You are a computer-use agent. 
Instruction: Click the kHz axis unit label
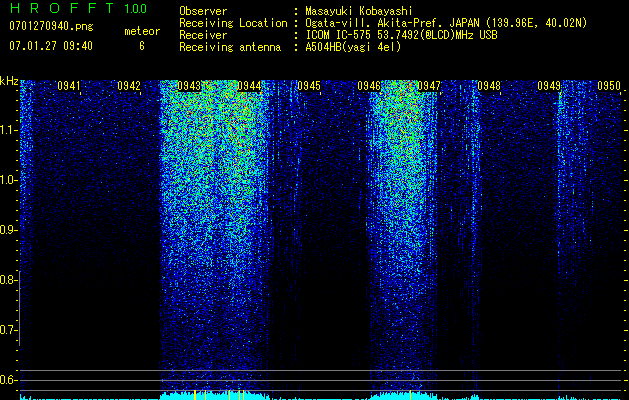9,81
